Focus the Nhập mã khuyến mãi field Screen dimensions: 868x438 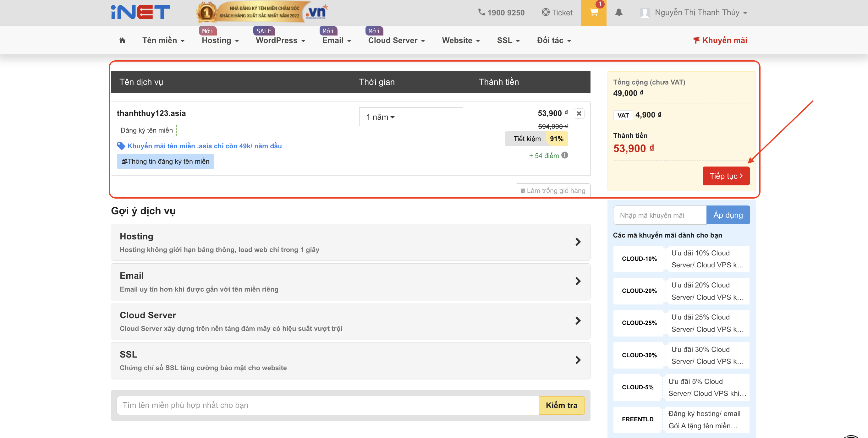pos(659,215)
